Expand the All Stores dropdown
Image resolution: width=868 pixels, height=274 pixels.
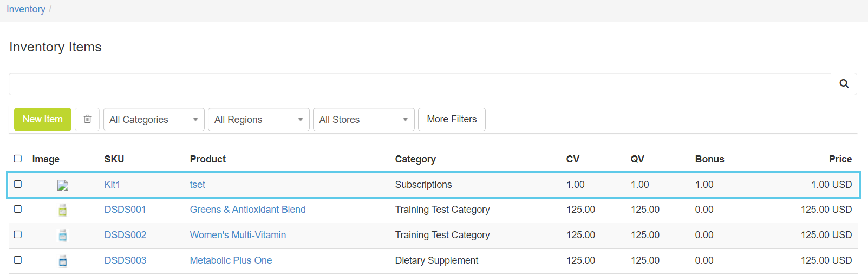pos(363,120)
